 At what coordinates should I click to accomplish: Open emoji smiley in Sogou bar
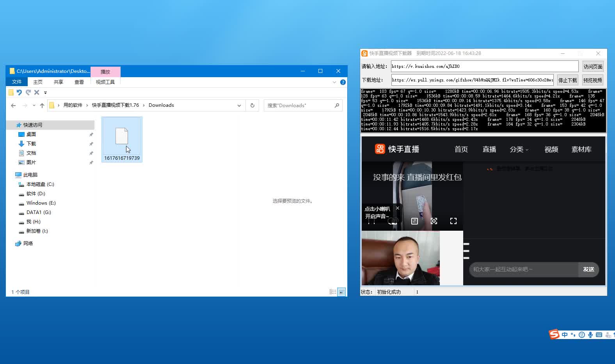(x=581, y=335)
